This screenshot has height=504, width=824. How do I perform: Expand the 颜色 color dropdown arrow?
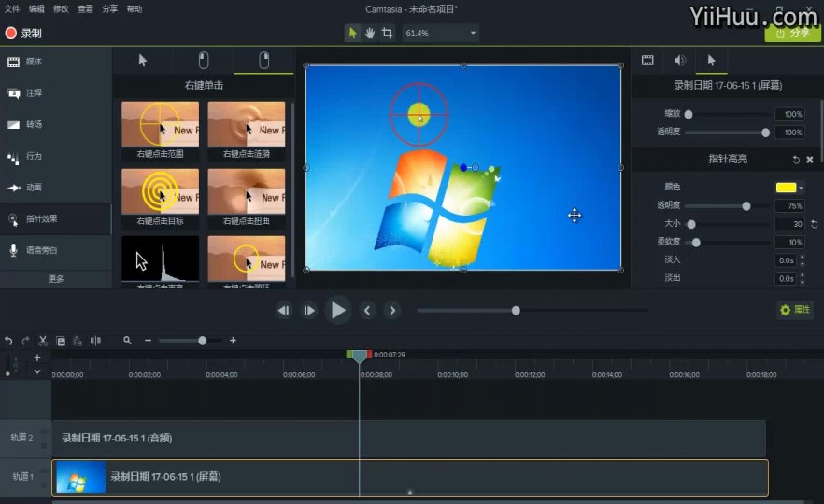pos(801,188)
